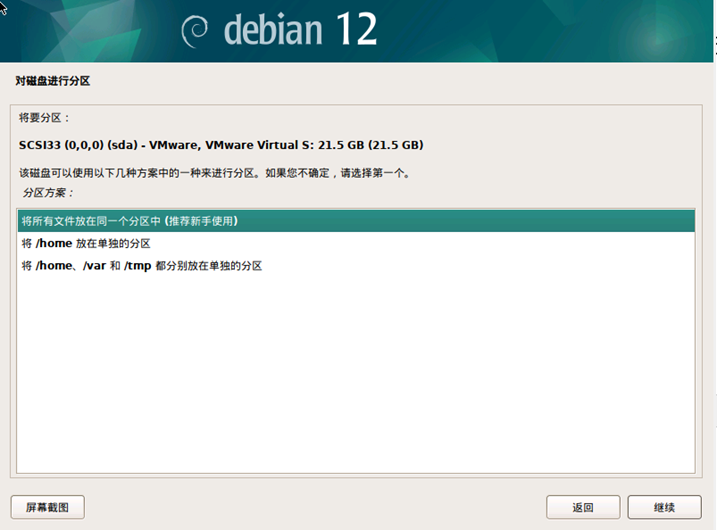717x530 pixels.
Task: Click the 将要分区： label
Action: coord(45,118)
